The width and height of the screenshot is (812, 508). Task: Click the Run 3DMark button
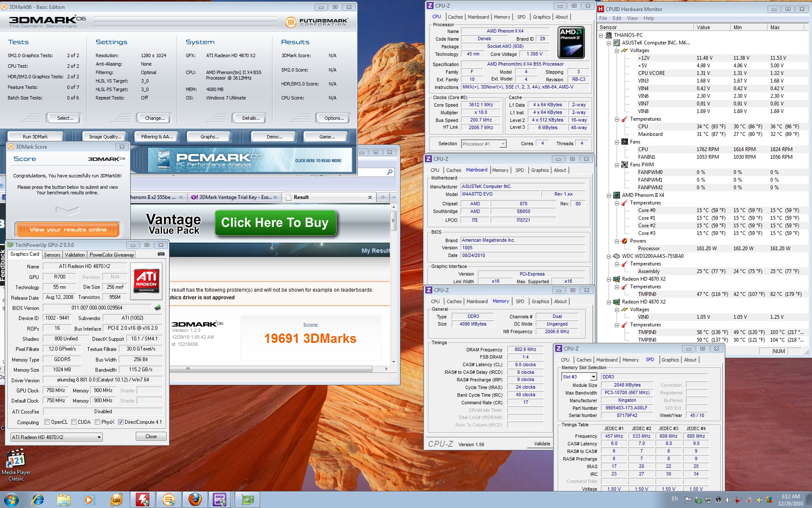35,137
